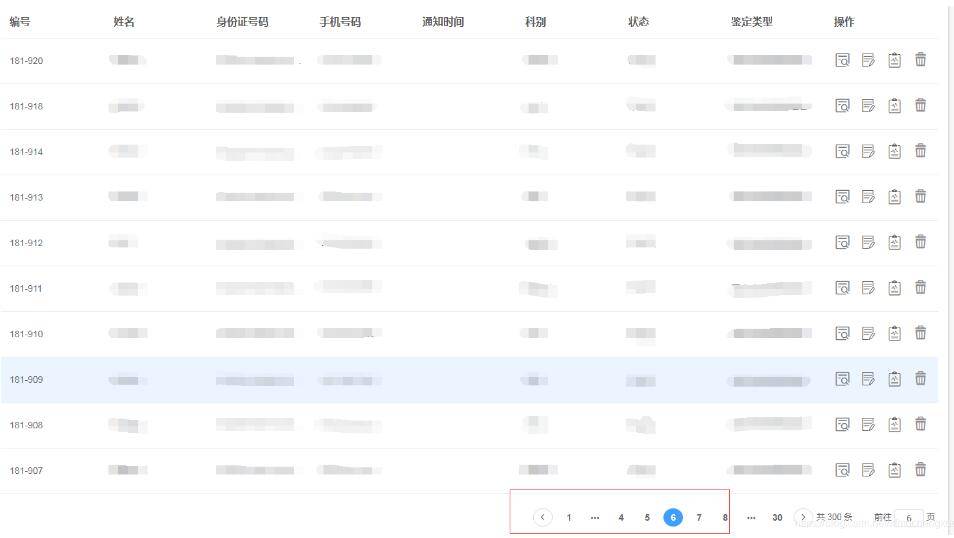Viewport: 954px width, 538px height.
Task: Open clipboard report icon in row 181-912
Action: 894,243
